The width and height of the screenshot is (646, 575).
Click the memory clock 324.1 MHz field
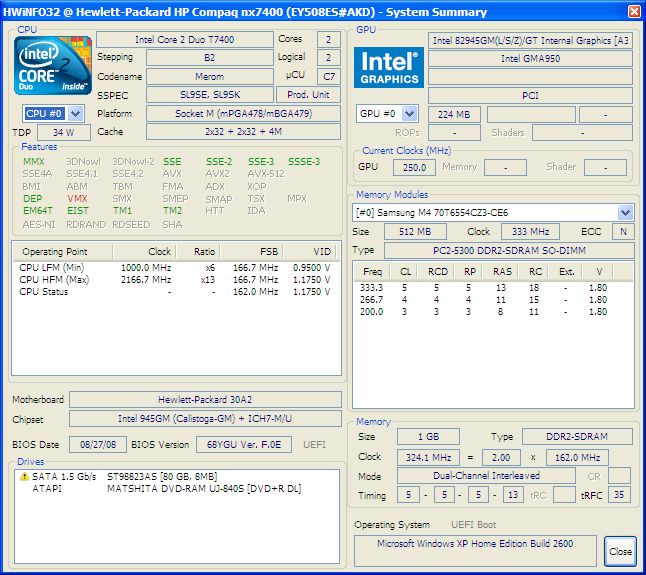[428, 457]
